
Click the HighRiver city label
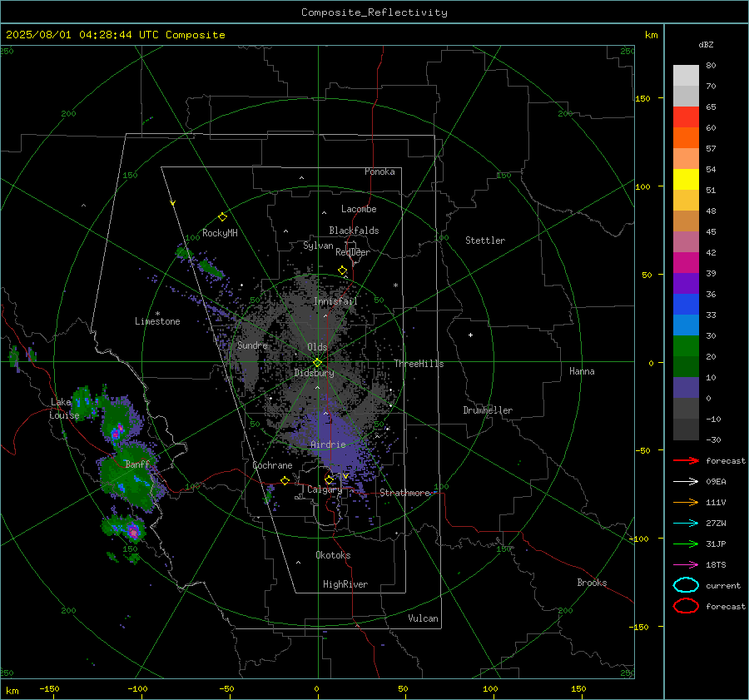[345, 584]
